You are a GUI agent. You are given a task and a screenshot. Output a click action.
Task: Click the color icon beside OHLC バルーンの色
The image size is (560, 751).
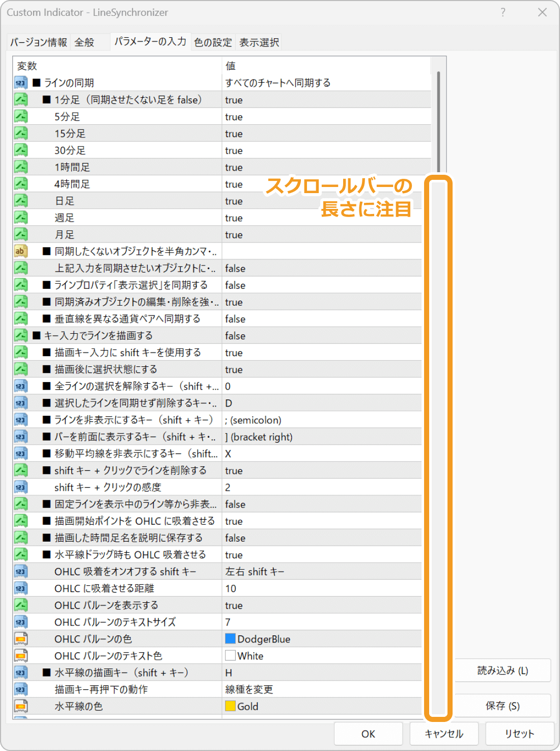tap(20, 638)
